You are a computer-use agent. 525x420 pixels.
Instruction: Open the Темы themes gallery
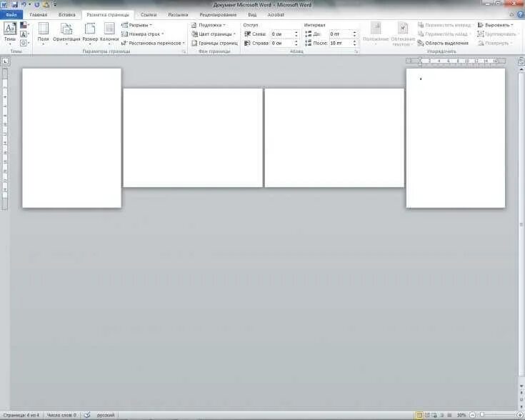[x=10, y=34]
